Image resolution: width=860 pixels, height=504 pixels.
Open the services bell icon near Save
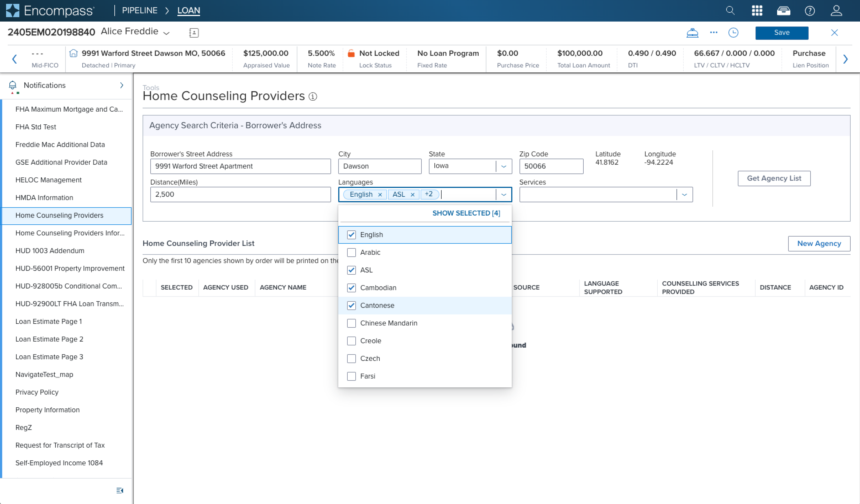click(692, 33)
